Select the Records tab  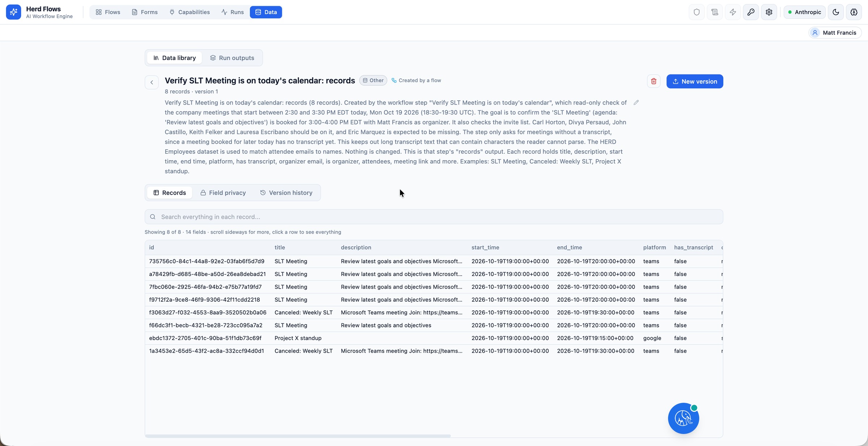coord(170,193)
